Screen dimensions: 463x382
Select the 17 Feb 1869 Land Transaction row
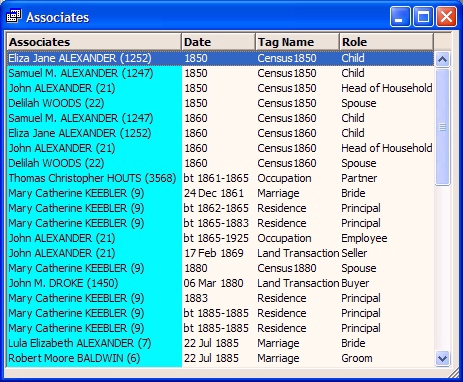click(220, 253)
